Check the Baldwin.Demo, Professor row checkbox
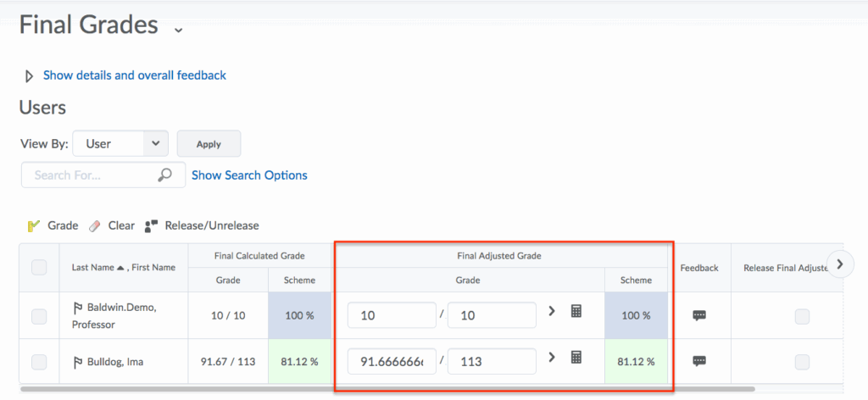 (x=39, y=316)
